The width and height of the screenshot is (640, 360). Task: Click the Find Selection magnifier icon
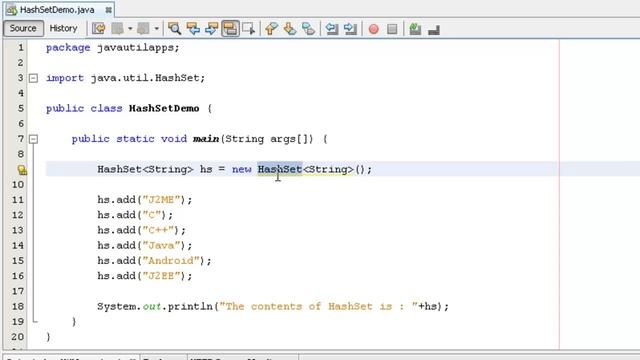pyautogui.click(x=174, y=29)
